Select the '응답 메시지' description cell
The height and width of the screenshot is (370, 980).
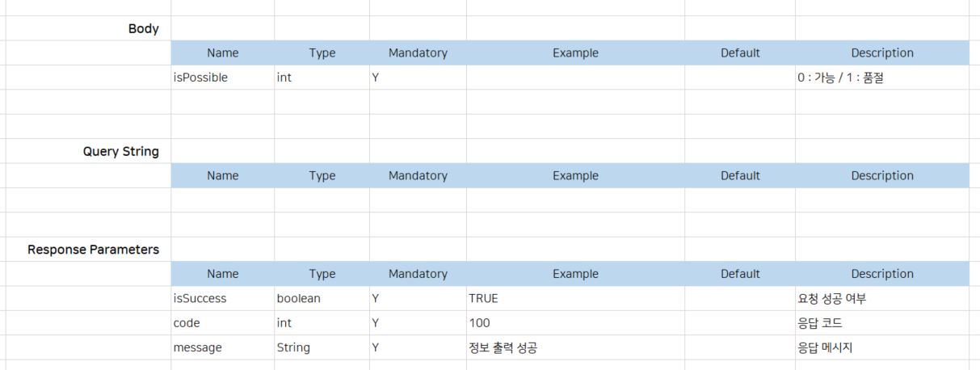point(825,347)
